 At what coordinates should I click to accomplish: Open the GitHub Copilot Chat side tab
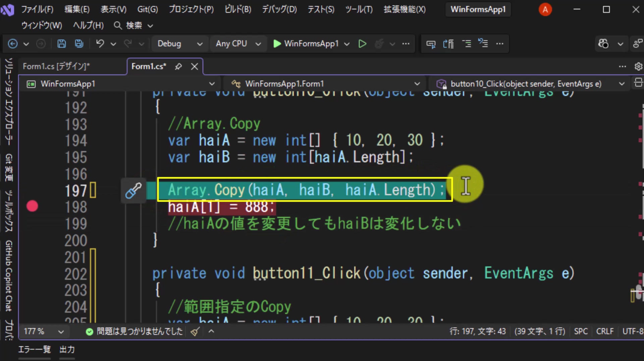(x=9, y=276)
